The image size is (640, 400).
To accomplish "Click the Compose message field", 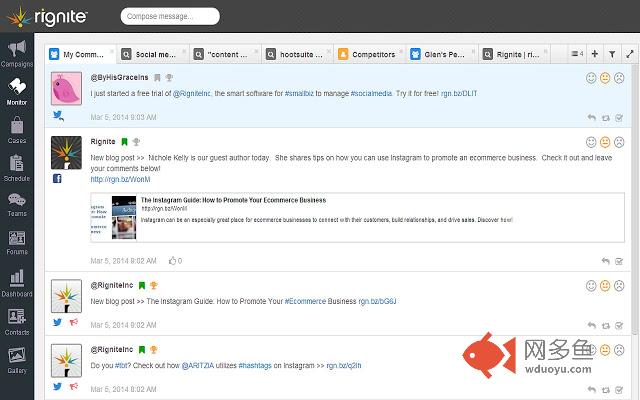I will (170, 16).
